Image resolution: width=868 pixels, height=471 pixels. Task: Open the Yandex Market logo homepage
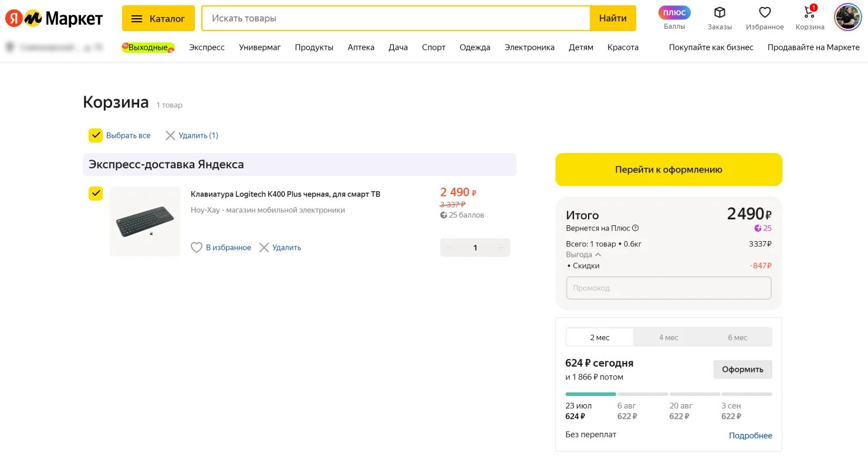pyautogui.click(x=54, y=18)
